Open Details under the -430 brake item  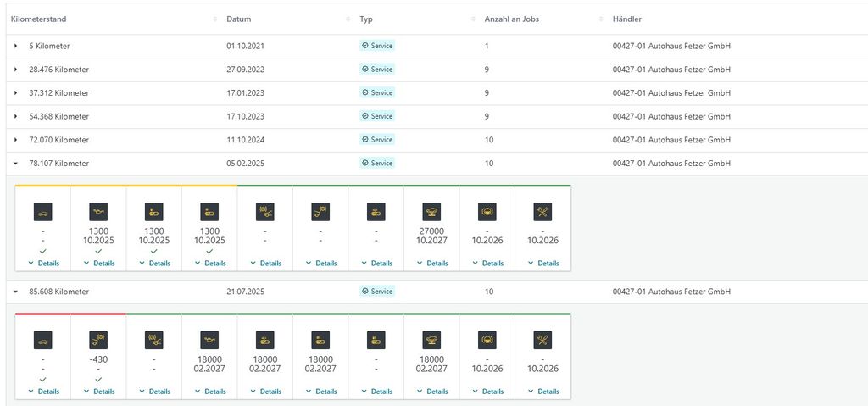pos(99,392)
